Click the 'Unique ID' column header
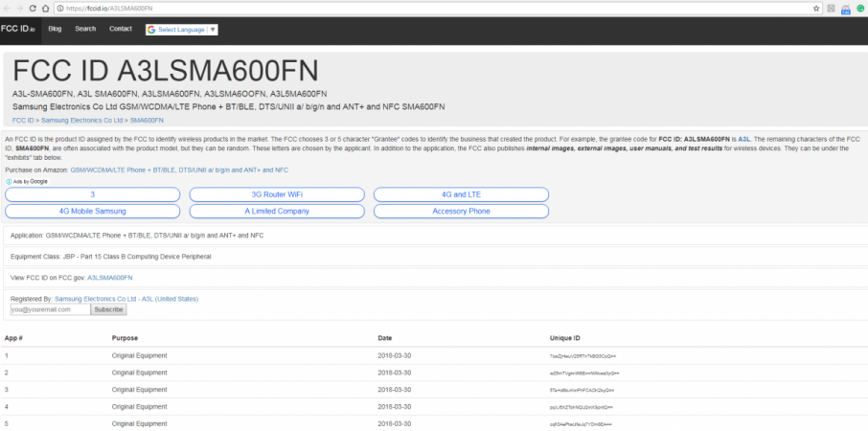This screenshot has height=431, width=868. [564, 338]
